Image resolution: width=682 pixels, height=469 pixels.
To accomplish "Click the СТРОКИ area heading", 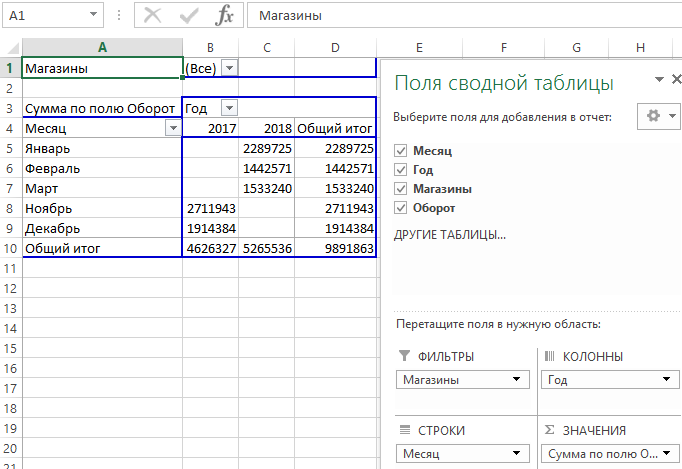I will coord(441,431).
